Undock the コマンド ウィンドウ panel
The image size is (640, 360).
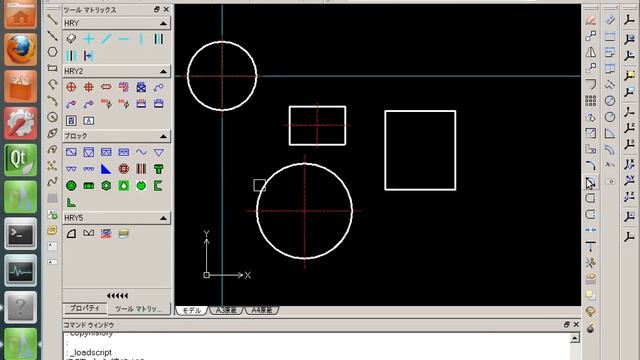tap(567, 324)
